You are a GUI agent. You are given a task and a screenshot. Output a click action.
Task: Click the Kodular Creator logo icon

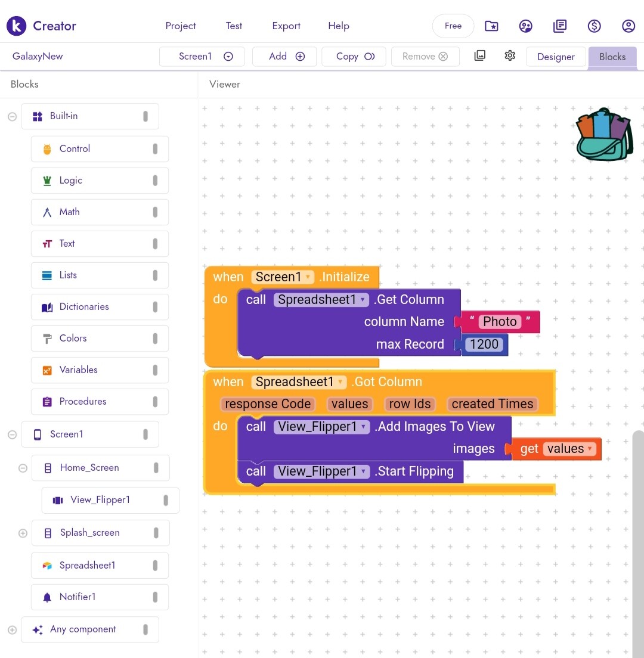point(16,26)
